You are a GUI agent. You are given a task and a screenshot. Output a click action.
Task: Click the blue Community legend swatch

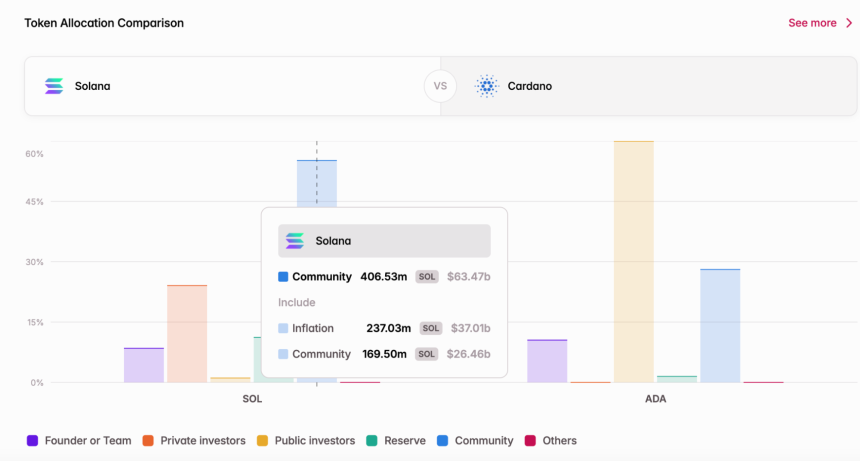(x=443, y=441)
